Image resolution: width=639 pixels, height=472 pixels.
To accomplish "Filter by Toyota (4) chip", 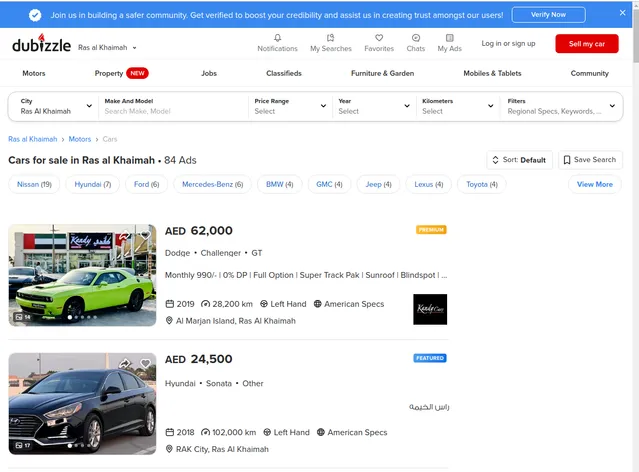I will click(482, 184).
